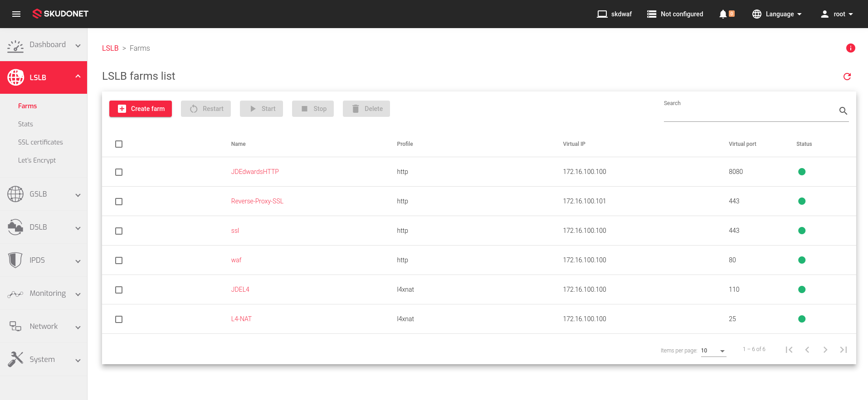
Task: Check the JDEL4 farm checkbox
Action: pyautogui.click(x=119, y=290)
